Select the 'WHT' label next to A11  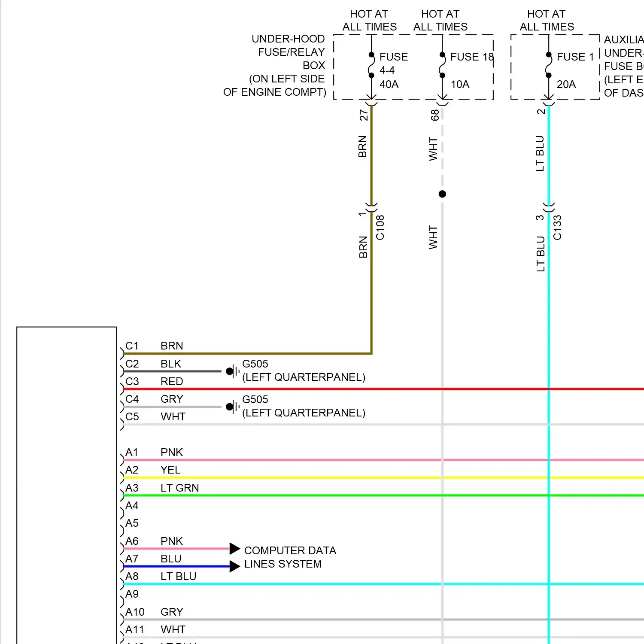(173, 629)
